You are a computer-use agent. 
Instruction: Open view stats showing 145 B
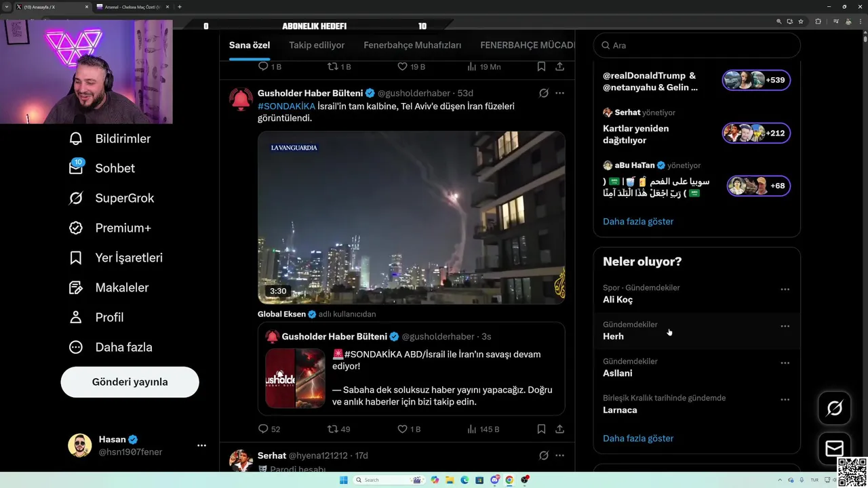484,429
